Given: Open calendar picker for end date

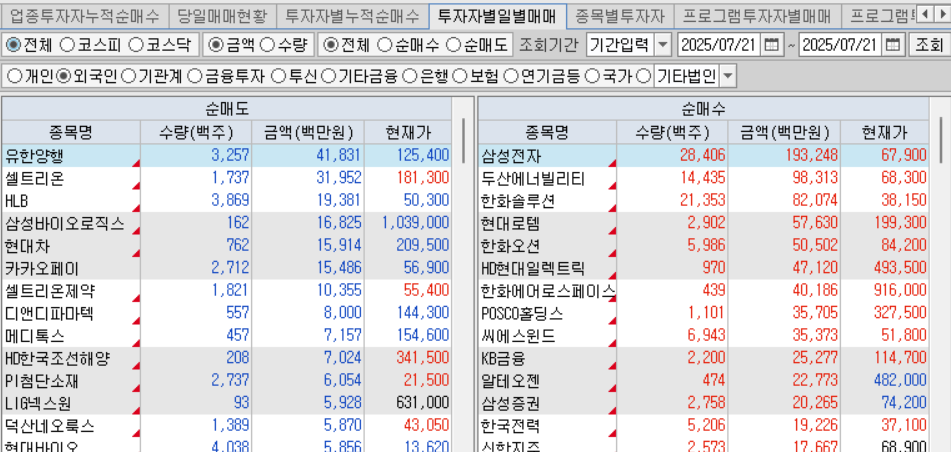Looking at the screenshot, I should coord(893,45).
